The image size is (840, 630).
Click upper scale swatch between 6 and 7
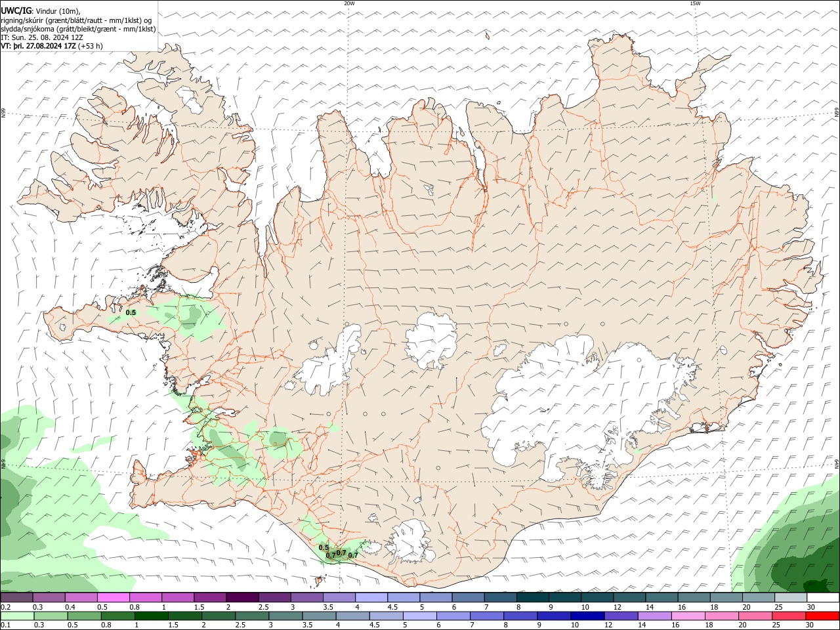(x=467, y=597)
